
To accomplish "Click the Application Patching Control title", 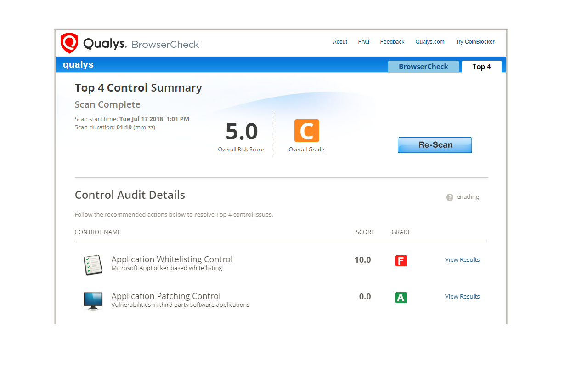I will coord(166,296).
